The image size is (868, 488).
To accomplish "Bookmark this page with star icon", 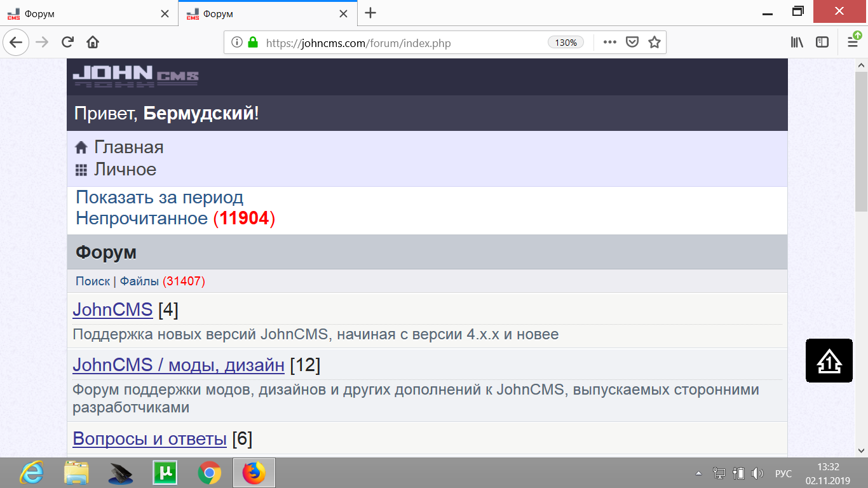I will (x=654, y=43).
